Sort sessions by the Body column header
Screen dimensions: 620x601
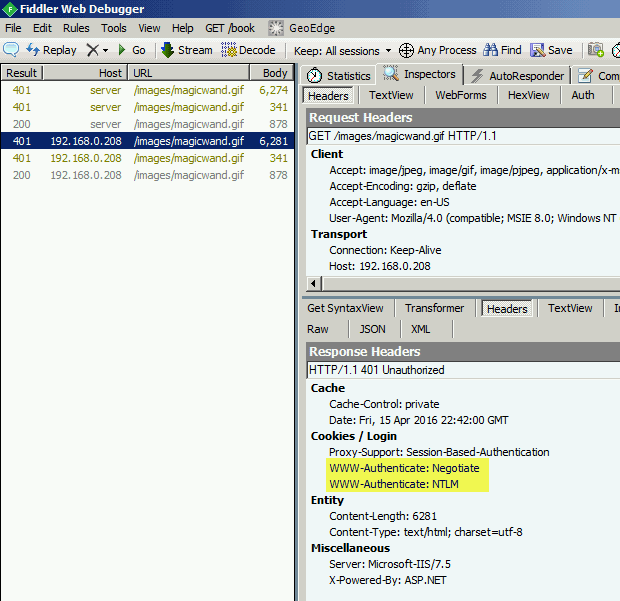point(275,73)
